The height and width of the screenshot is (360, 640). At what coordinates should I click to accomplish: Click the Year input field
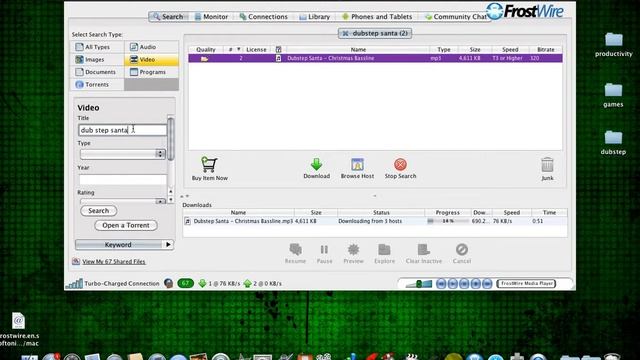pyautogui.click(x=122, y=179)
